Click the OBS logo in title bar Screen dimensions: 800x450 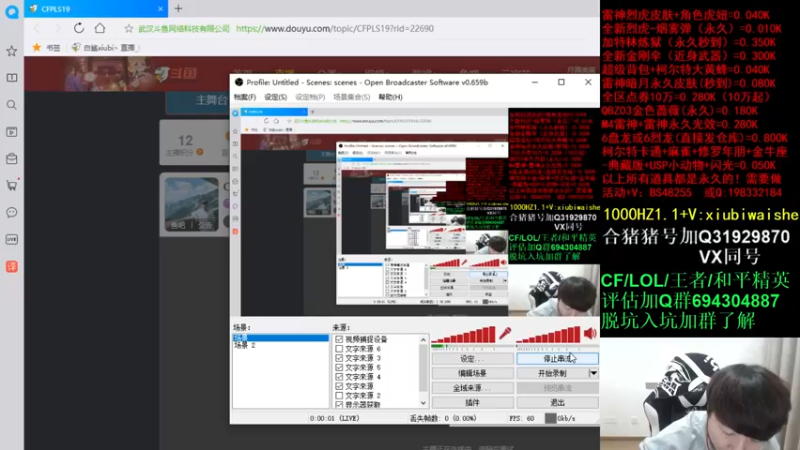tap(239, 82)
